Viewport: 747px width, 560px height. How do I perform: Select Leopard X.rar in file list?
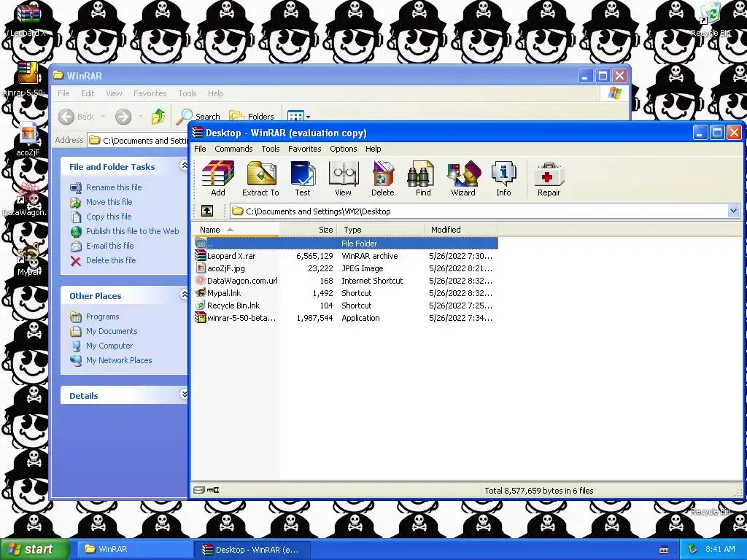345,256
